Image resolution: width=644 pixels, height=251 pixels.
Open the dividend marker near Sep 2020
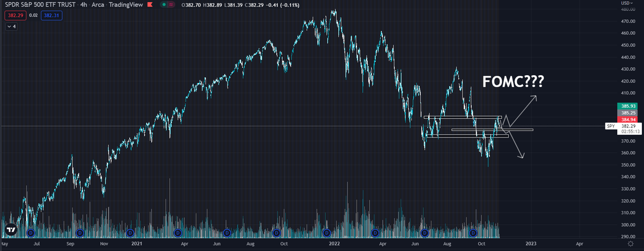(80, 233)
